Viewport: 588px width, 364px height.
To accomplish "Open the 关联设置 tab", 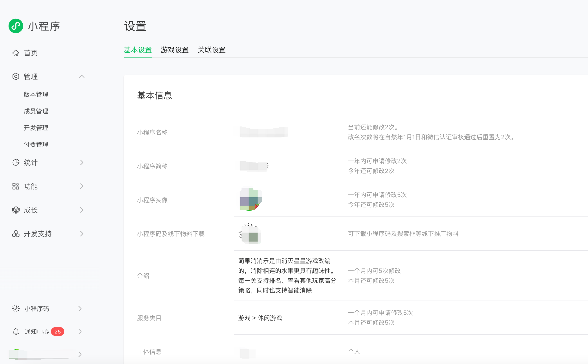I will pos(211,50).
